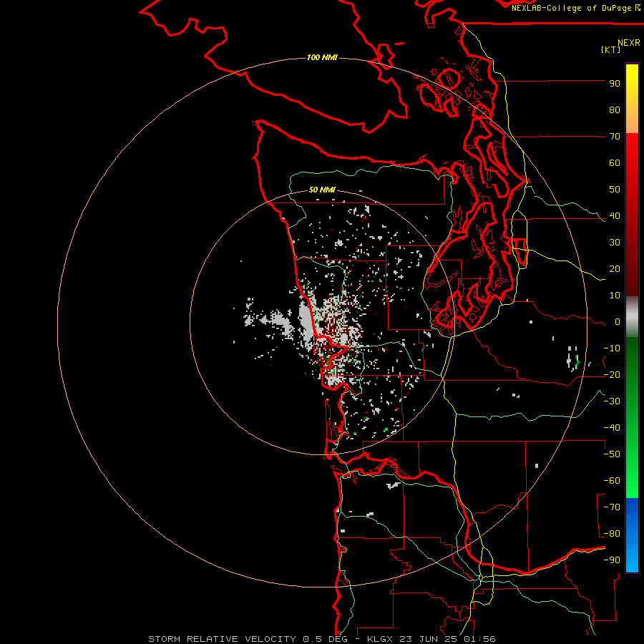
Task: Select the -50 value on velocity scale
Action: (612, 454)
